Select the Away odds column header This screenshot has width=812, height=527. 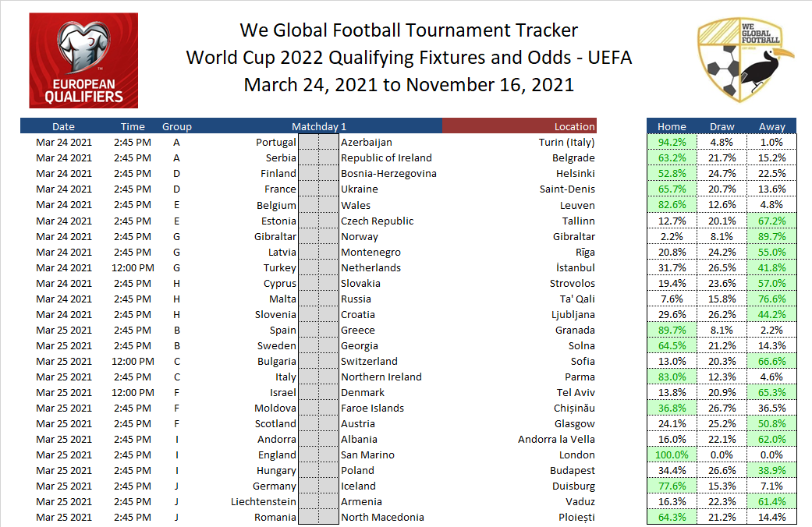(771, 126)
